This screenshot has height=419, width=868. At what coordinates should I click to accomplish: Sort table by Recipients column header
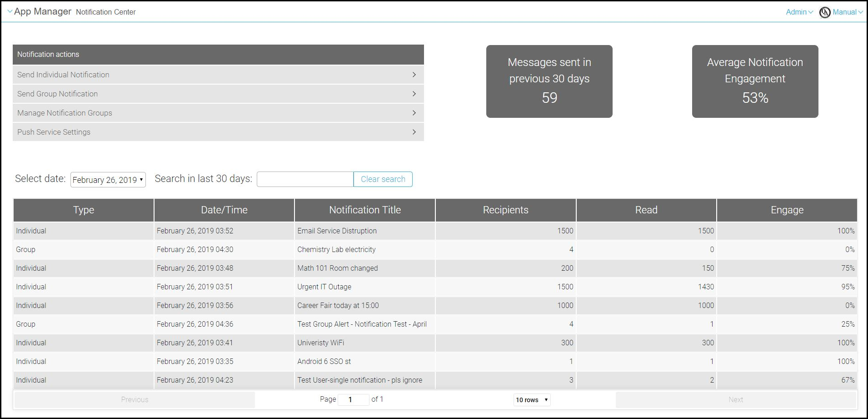[x=506, y=210]
